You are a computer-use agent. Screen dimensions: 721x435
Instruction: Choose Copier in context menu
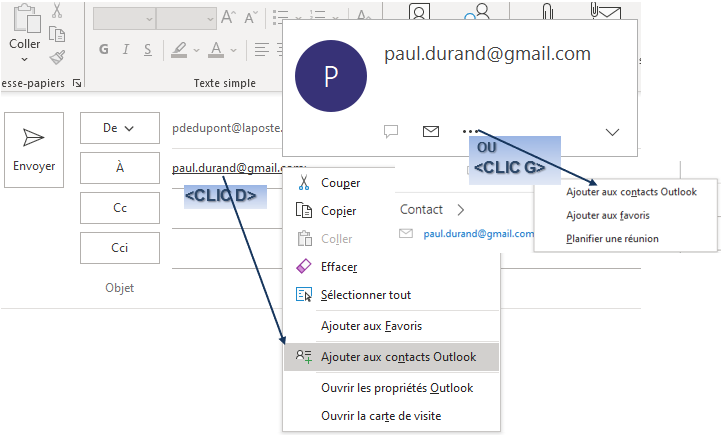340,211
